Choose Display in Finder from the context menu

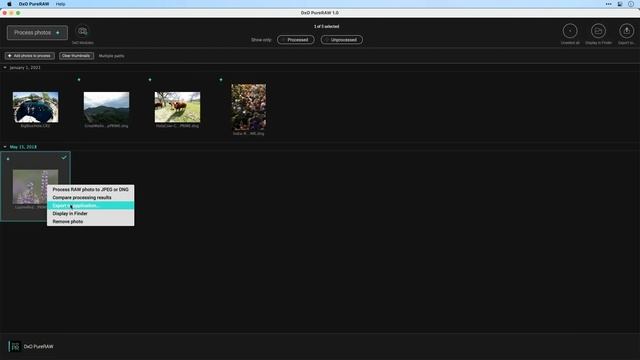(91, 213)
